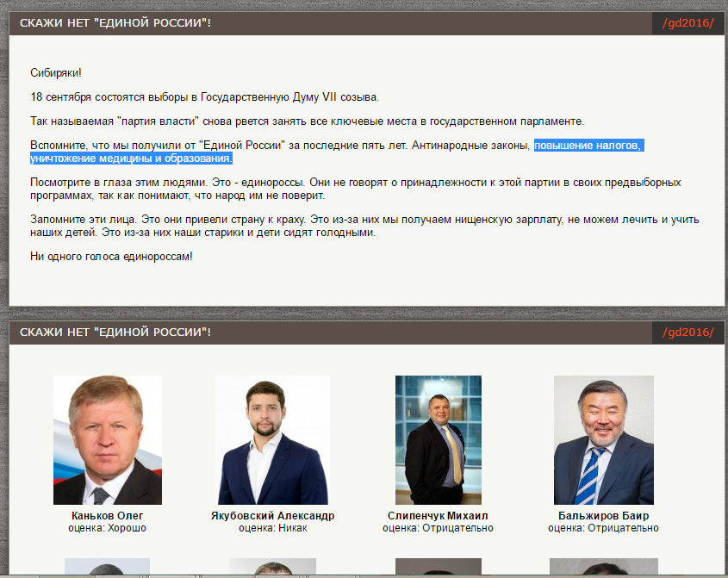Select the name Каньков Олег
Screen dimensions: 728x578
pos(107,516)
